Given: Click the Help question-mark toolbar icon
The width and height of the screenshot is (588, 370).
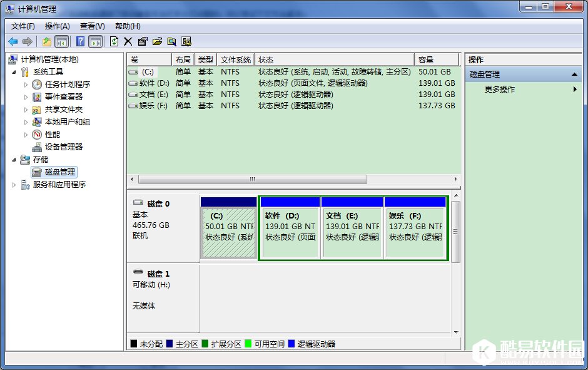Looking at the screenshot, I should point(79,41).
